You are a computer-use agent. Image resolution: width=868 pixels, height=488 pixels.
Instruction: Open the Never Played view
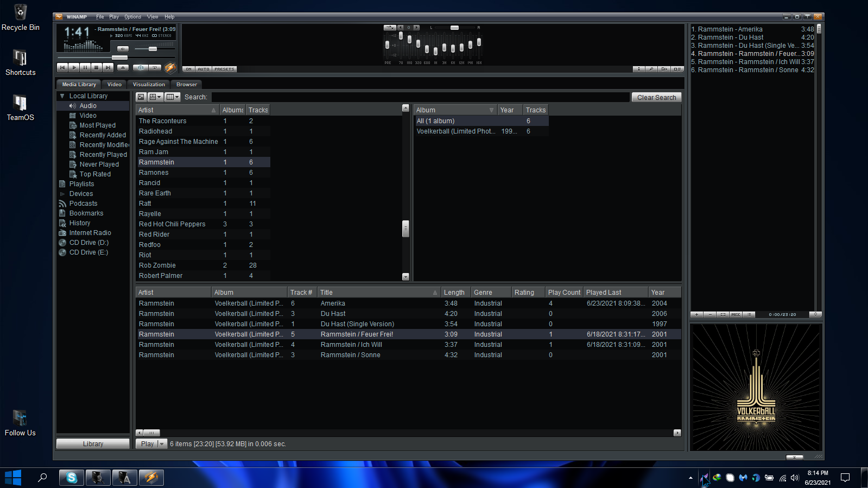click(x=99, y=164)
